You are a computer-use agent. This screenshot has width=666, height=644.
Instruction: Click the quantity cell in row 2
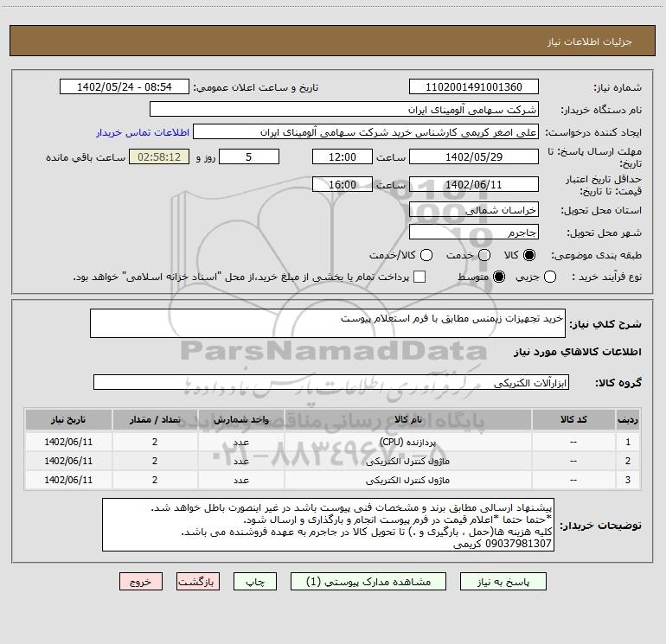155,461
